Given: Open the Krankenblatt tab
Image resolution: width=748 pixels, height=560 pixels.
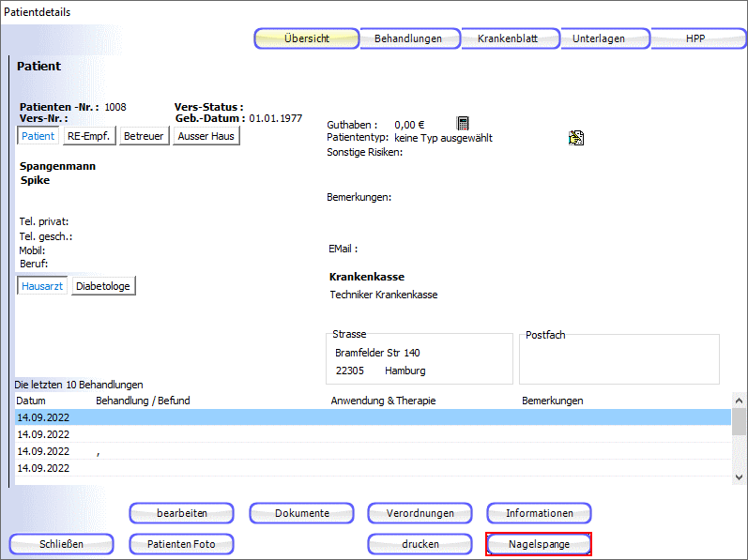Looking at the screenshot, I should click(510, 38).
